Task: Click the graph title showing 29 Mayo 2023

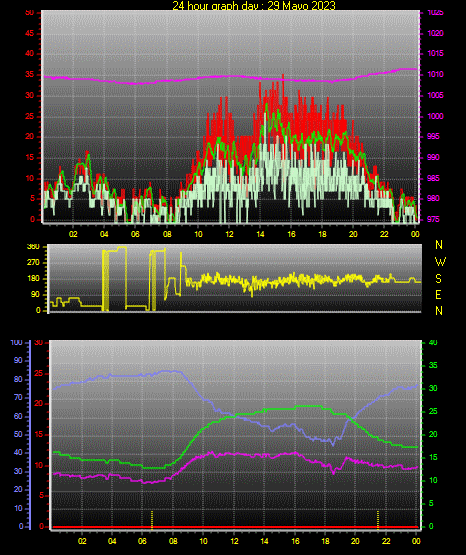Action: [254, 5]
